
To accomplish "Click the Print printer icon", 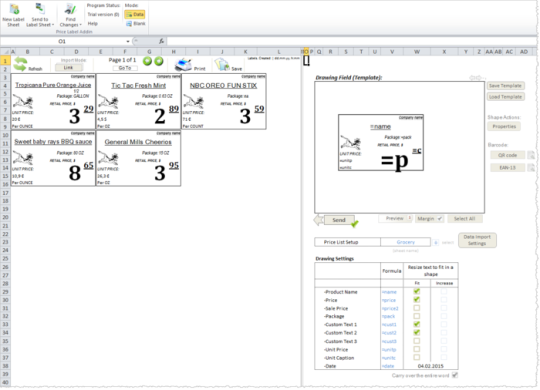I will coord(184,64).
